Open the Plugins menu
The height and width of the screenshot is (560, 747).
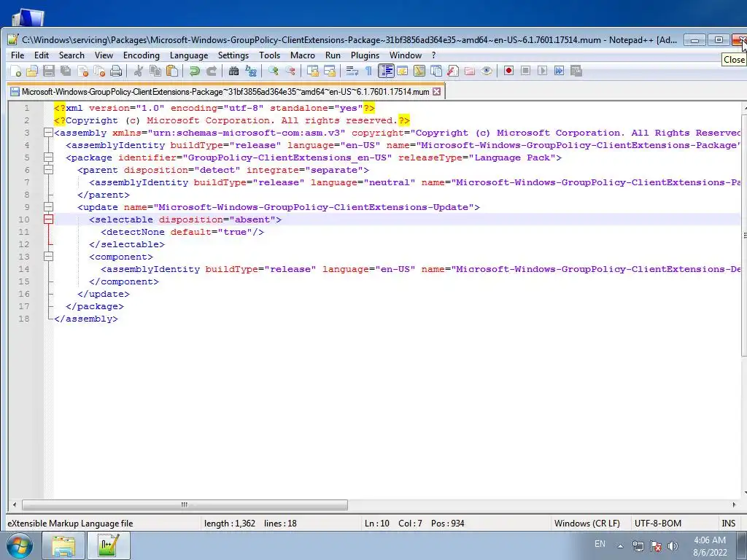point(365,55)
